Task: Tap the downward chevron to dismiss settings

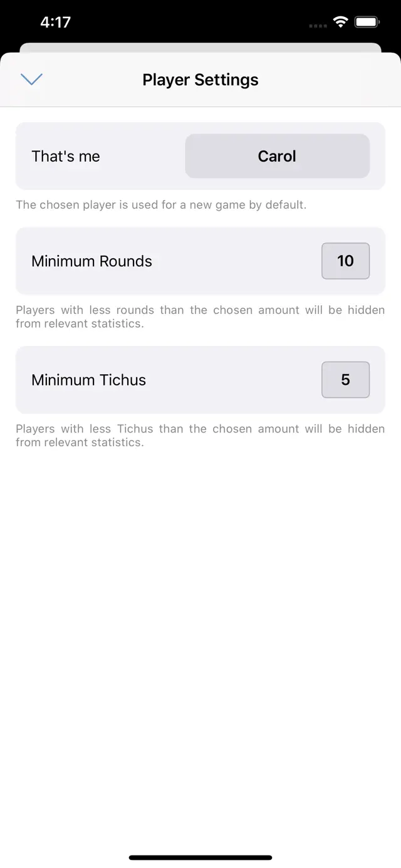Action: pos(31,80)
